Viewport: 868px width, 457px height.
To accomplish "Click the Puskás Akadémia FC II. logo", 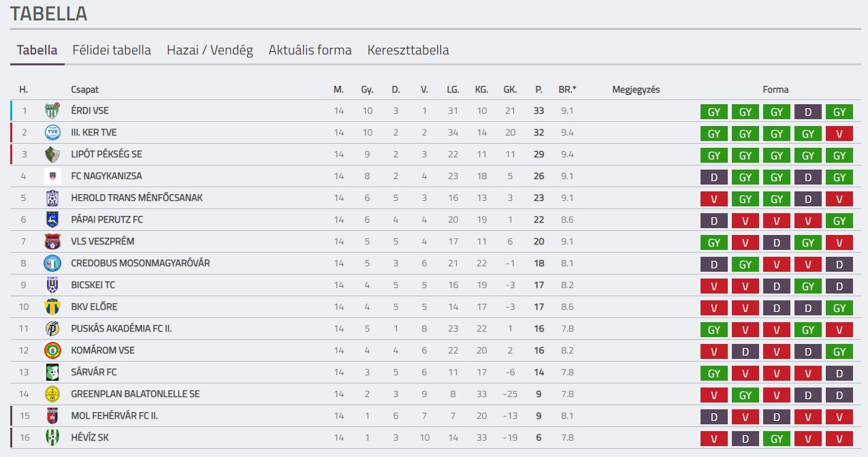I will click(x=52, y=329).
